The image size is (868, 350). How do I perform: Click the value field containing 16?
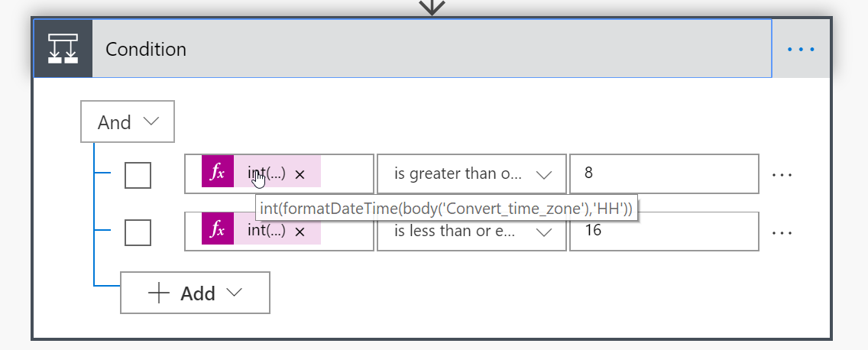click(664, 231)
